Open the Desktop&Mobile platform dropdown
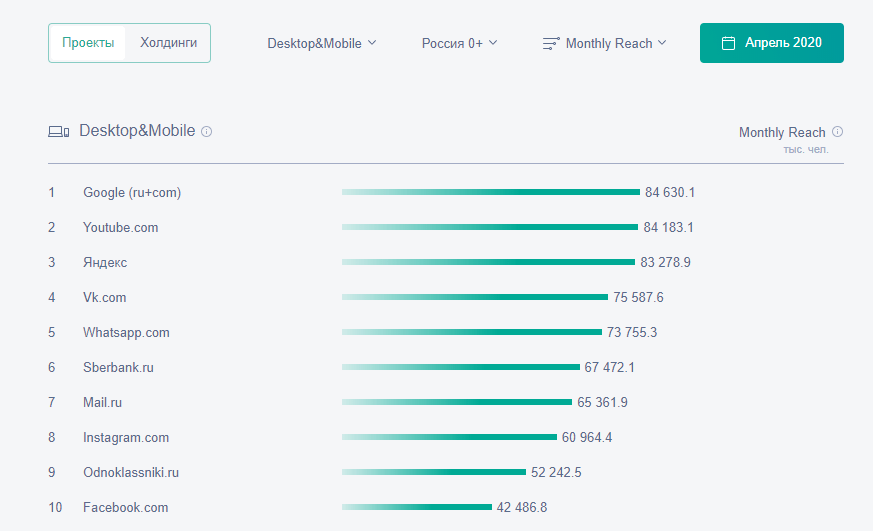This screenshot has width=873, height=531. pos(321,43)
